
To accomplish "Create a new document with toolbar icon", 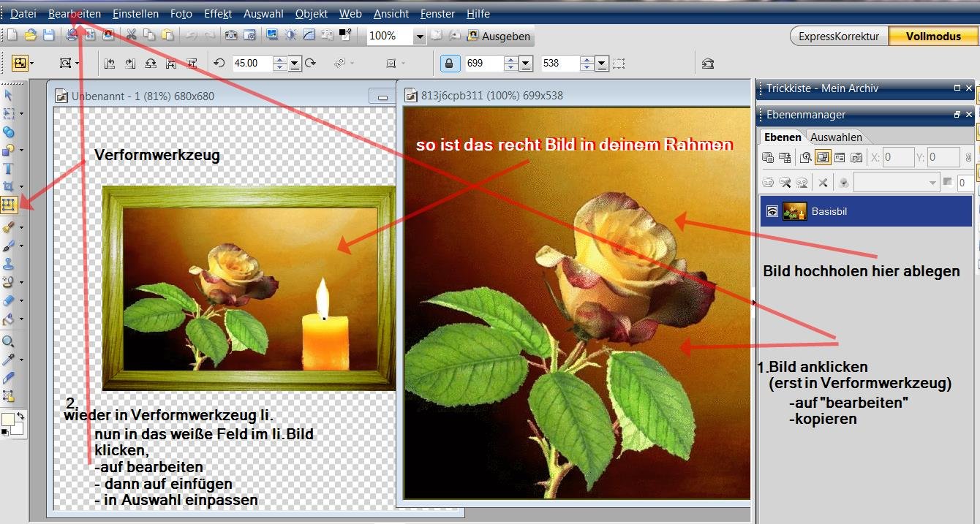I will (x=12, y=35).
